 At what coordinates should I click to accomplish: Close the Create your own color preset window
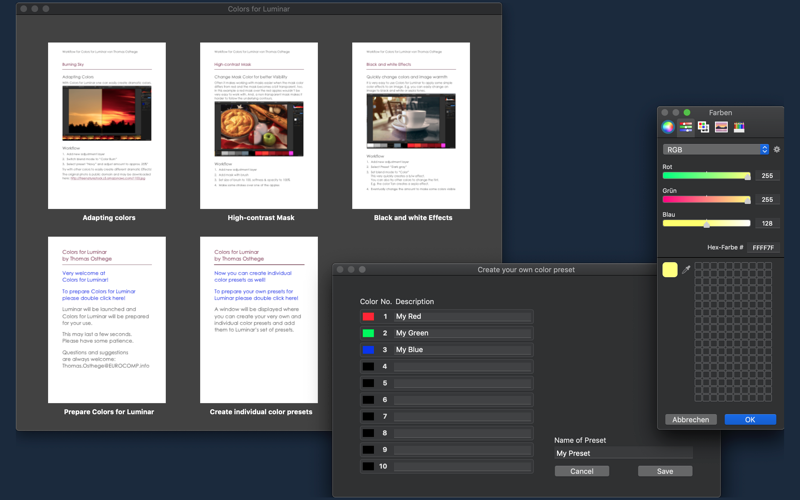coord(340,269)
